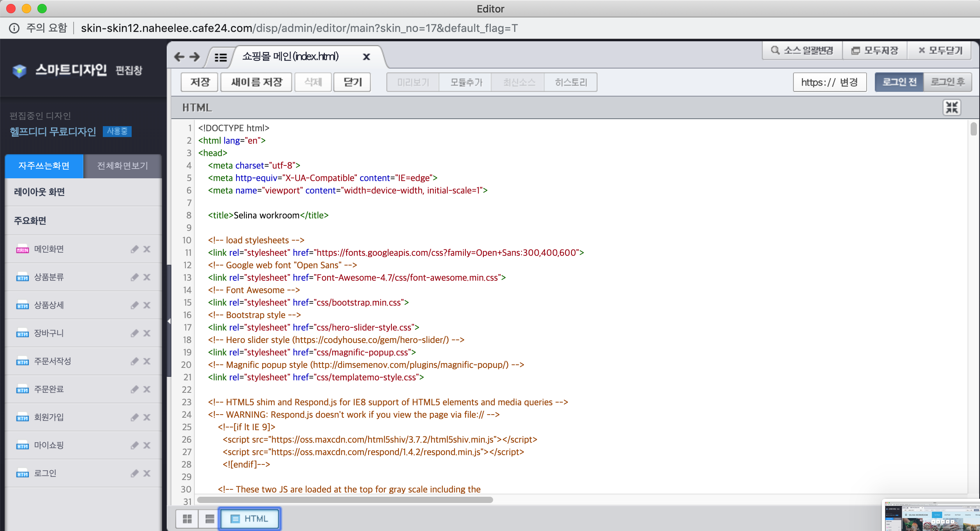Click the horizontal scrollbar under code
Image resolution: width=980 pixels, height=531 pixels.
click(x=345, y=500)
